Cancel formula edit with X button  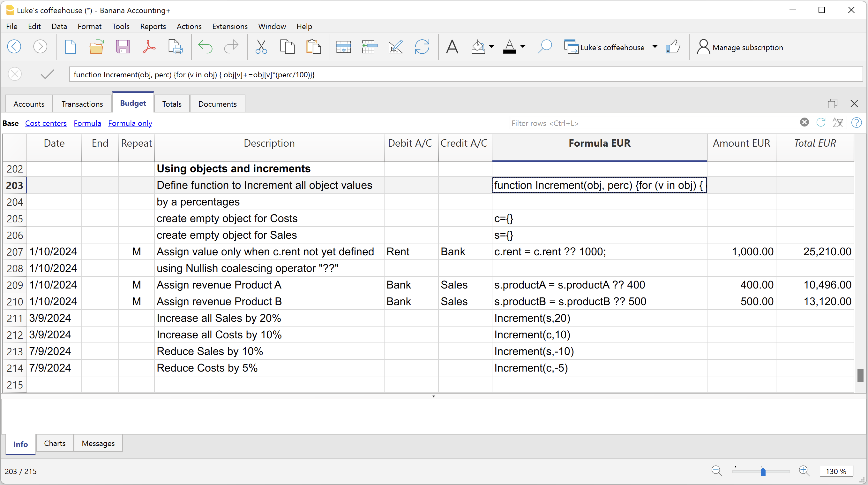[x=15, y=74]
